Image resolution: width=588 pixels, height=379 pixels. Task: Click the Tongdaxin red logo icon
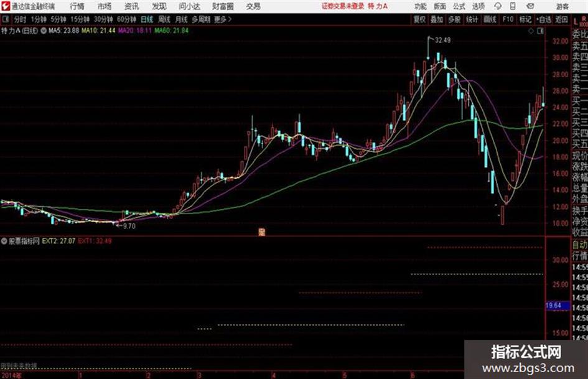click(6, 6)
